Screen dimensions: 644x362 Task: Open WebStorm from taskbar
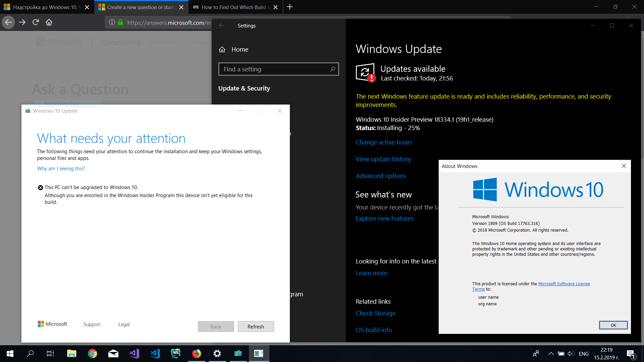click(176, 353)
